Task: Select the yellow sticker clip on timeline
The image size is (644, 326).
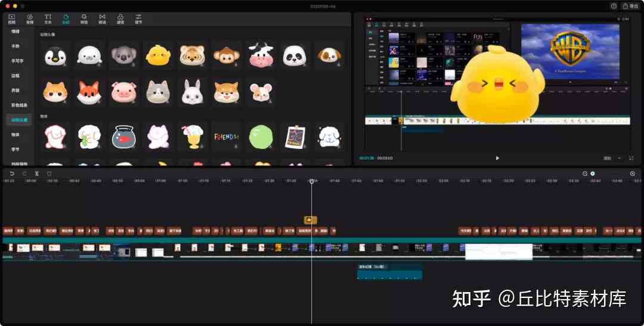Action: pos(311,220)
